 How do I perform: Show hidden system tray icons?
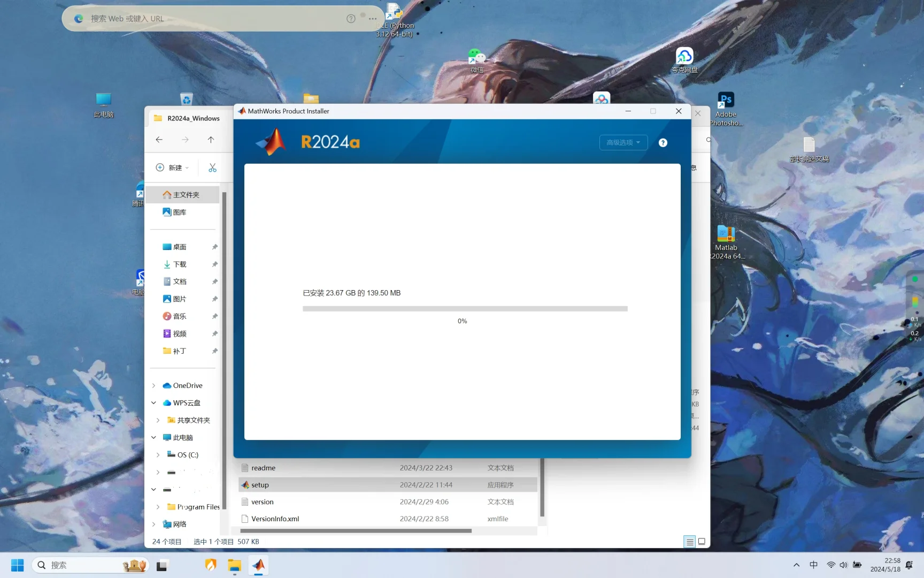797,565
